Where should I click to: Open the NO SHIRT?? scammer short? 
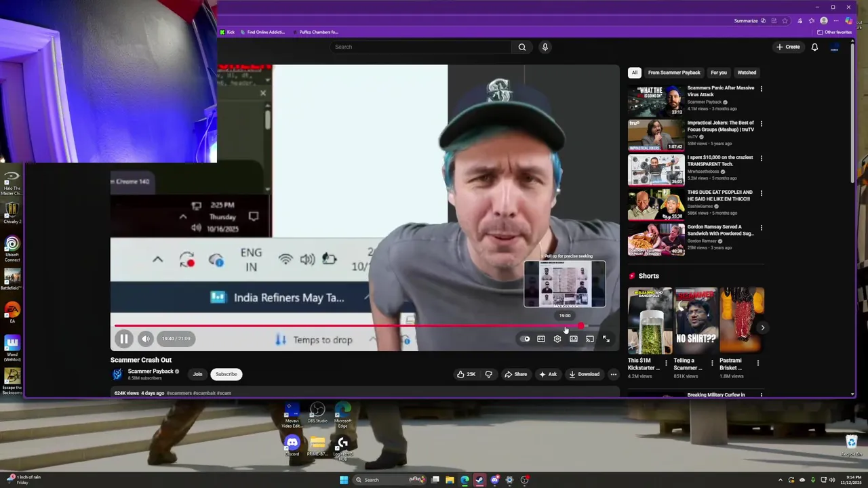[695, 320]
